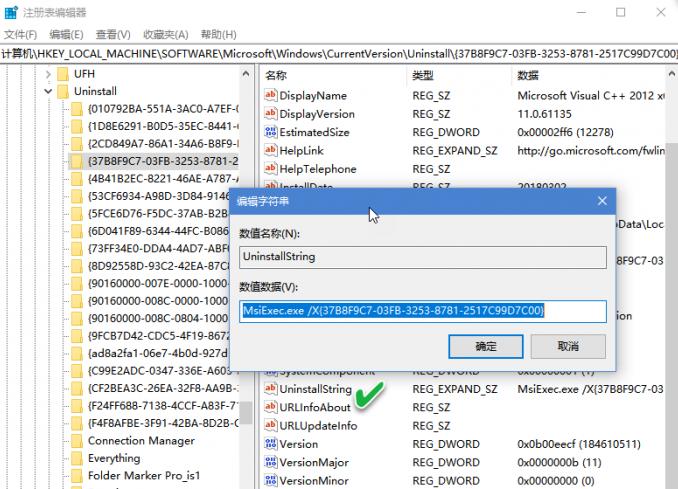Click folder icon of {6D041F89-6344-44FC key
Image resolution: width=678 pixels, height=489 pixels.
pos(77,231)
